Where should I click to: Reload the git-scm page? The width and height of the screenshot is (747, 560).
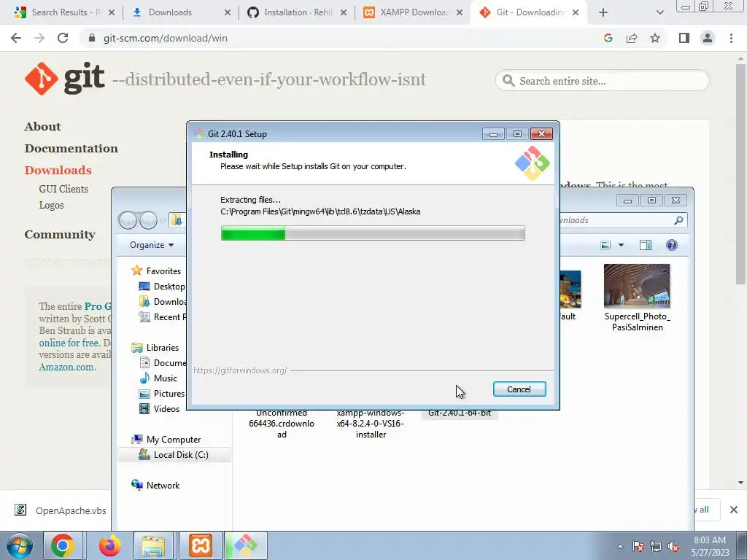[x=63, y=38]
